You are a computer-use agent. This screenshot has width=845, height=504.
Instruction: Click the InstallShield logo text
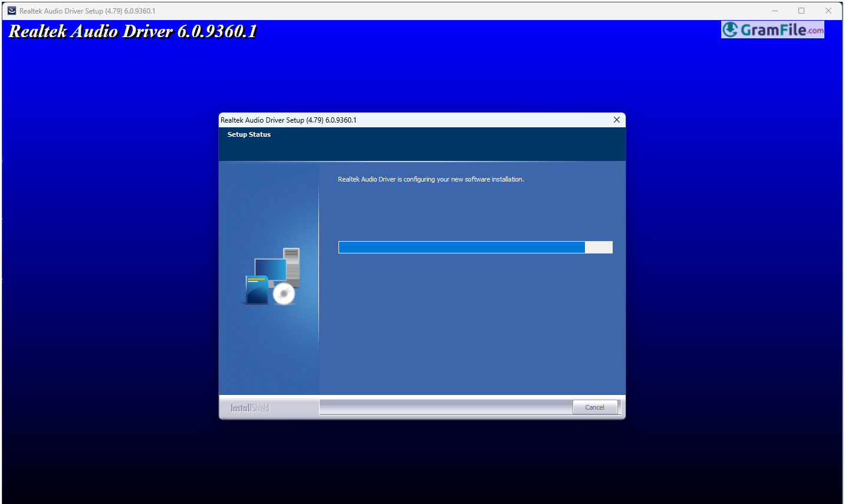click(x=249, y=408)
